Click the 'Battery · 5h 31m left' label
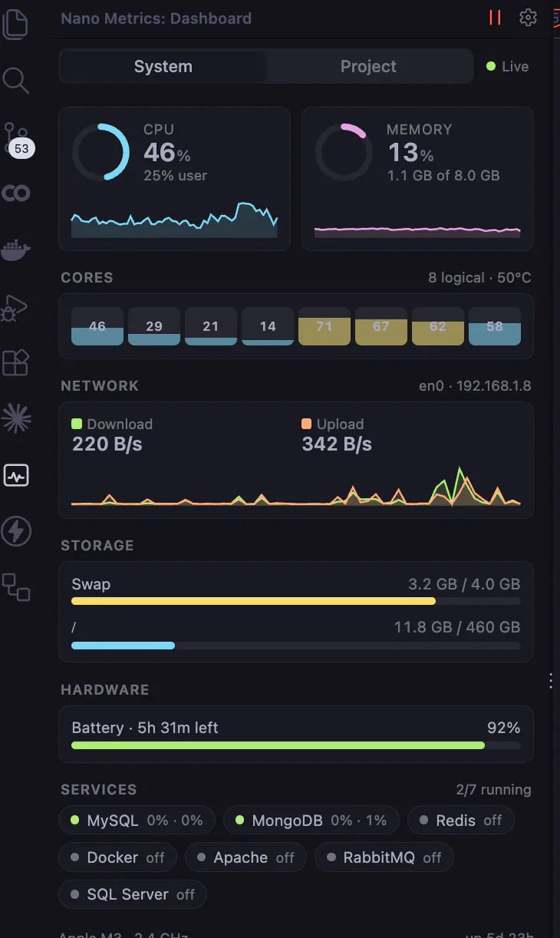Viewport: 560px width, 938px height. tap(145, 728)
